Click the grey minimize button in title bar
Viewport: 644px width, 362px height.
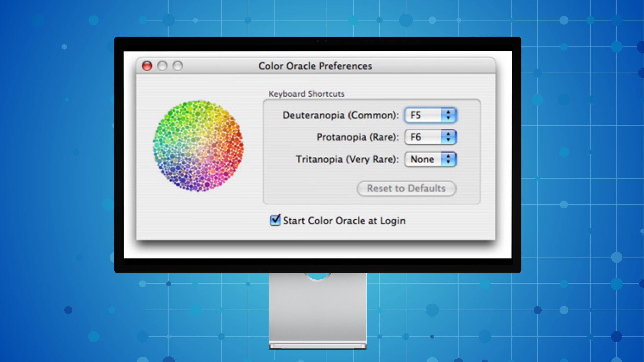click(x=162, y=66)
